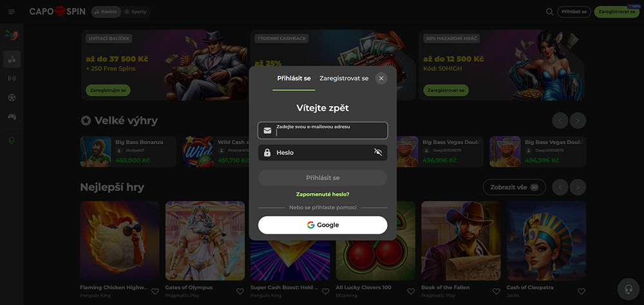Sign in with Google button
This screenshot has height=305, width=644.
pos(323,225)
